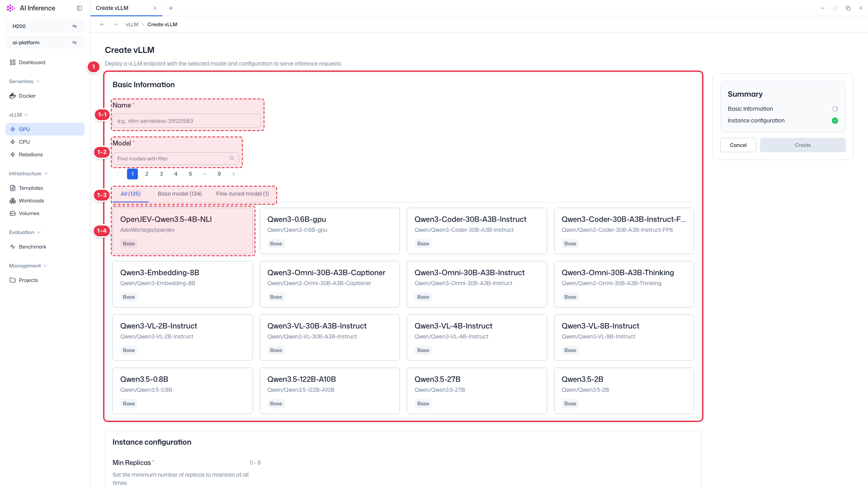
Task: Select the OpenJEV-Qwen3.5-4B-NLI model card
Action: [x=183, y=231]
